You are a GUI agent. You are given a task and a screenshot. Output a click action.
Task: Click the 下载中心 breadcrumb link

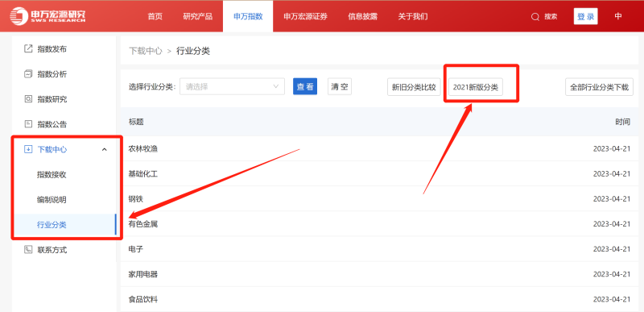tap(146, 52)
